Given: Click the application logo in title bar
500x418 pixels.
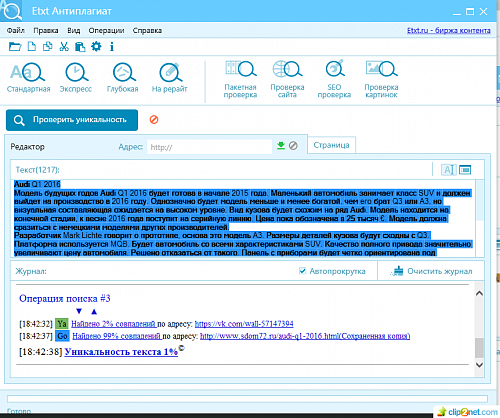Looking at the screenshot, I should coord(11,11).
